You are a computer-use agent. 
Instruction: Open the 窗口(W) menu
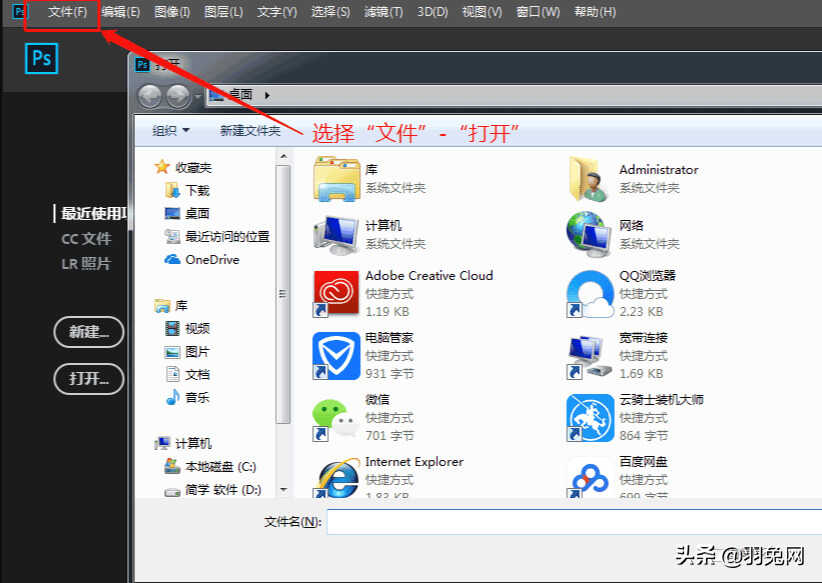[538, 12]
